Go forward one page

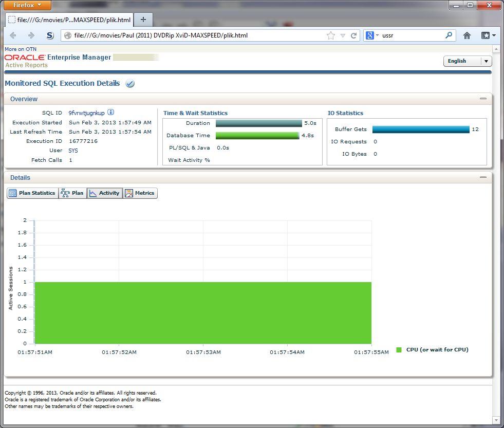[31, 35]
